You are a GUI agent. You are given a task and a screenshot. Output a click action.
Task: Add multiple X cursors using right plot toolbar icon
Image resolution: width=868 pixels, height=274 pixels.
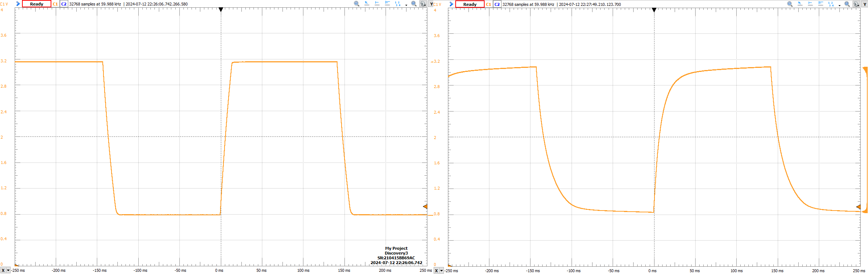[x=821, y=4]
